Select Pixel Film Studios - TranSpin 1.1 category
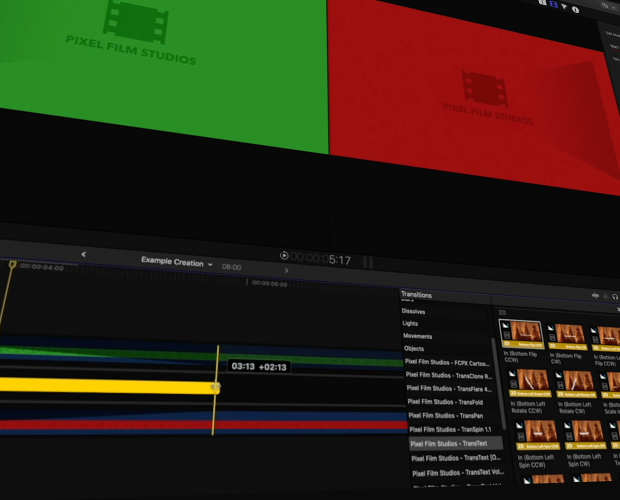The height and width of the screenshot is (500, 620). pyautogui.click(x=450, y=429)
